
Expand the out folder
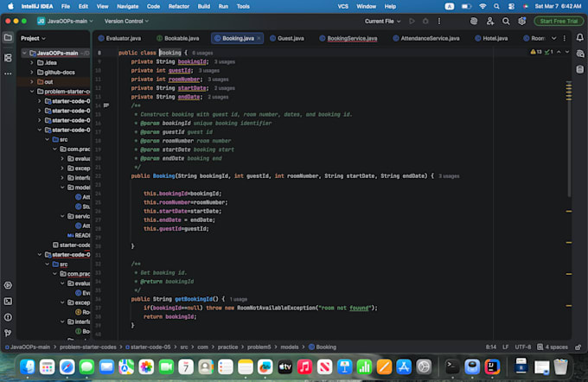[32, 82]
